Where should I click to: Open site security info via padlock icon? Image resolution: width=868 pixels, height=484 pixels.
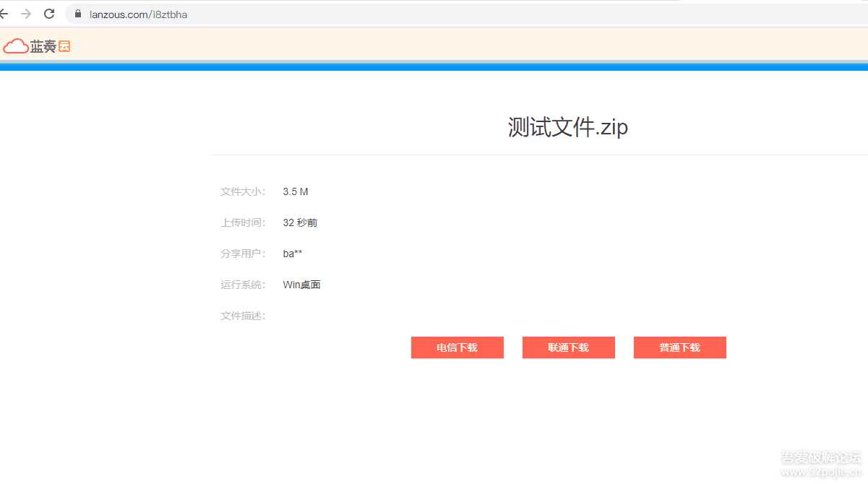pos(77,13)
